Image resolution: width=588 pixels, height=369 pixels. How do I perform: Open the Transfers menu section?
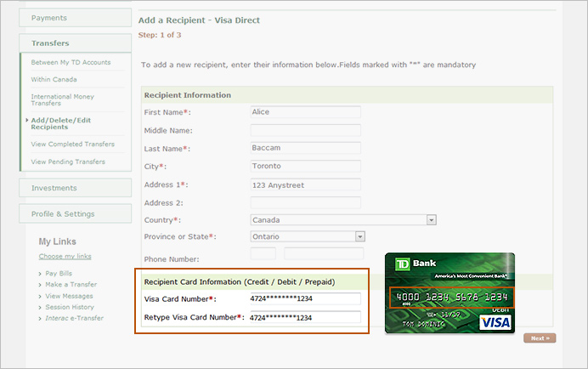[75, 43]
